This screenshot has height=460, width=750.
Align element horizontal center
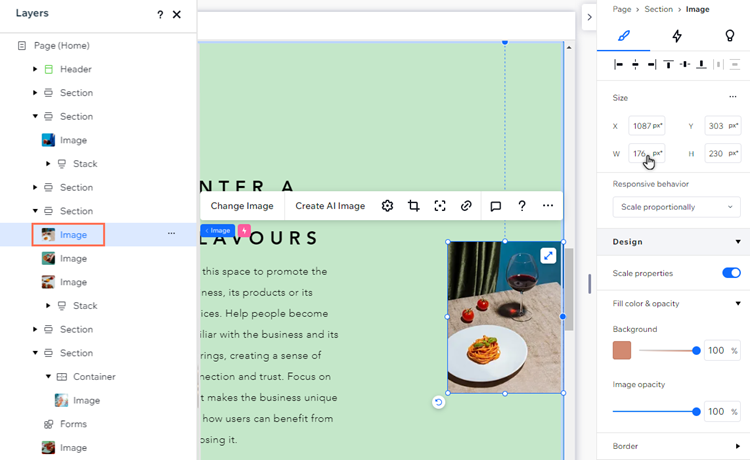pyautogui.click(x=635, y=64)
